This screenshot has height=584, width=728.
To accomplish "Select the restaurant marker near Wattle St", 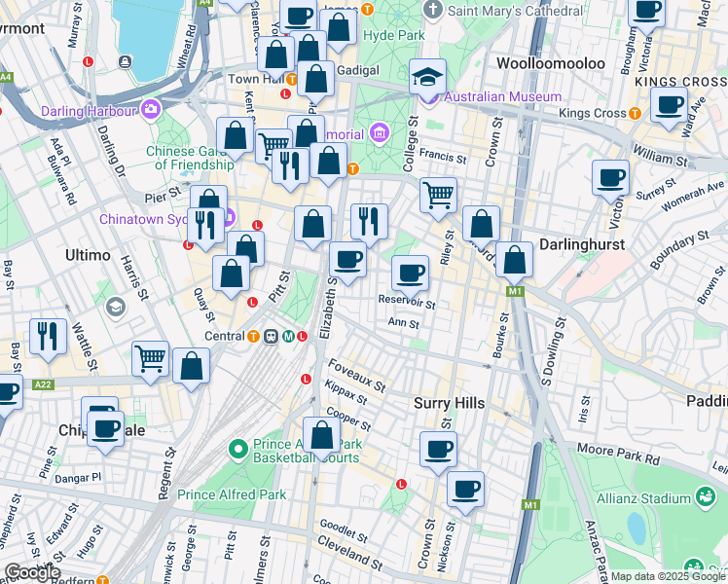I will click(48, 337).
